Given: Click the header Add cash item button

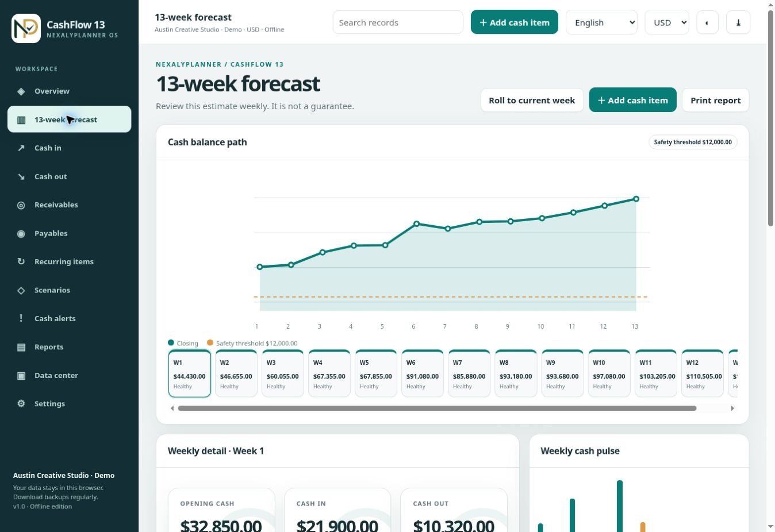Looking at the screenshot, I should (x=514, y=22).
